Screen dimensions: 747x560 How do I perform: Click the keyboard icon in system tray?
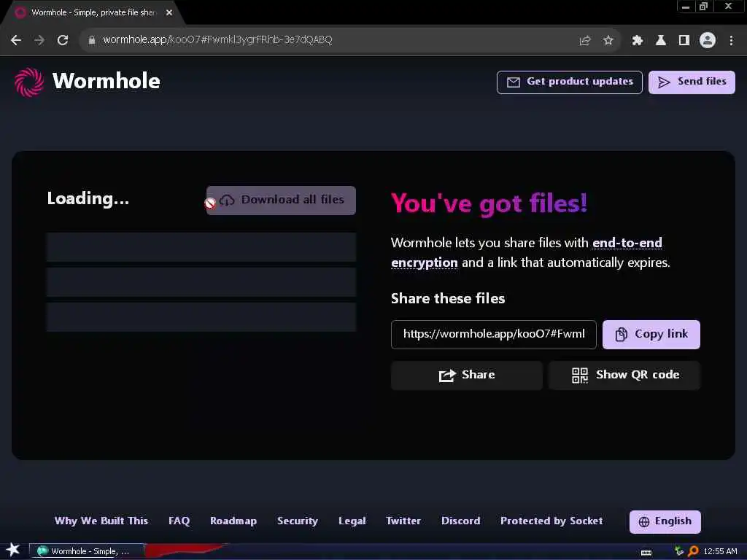pos(646,552)
